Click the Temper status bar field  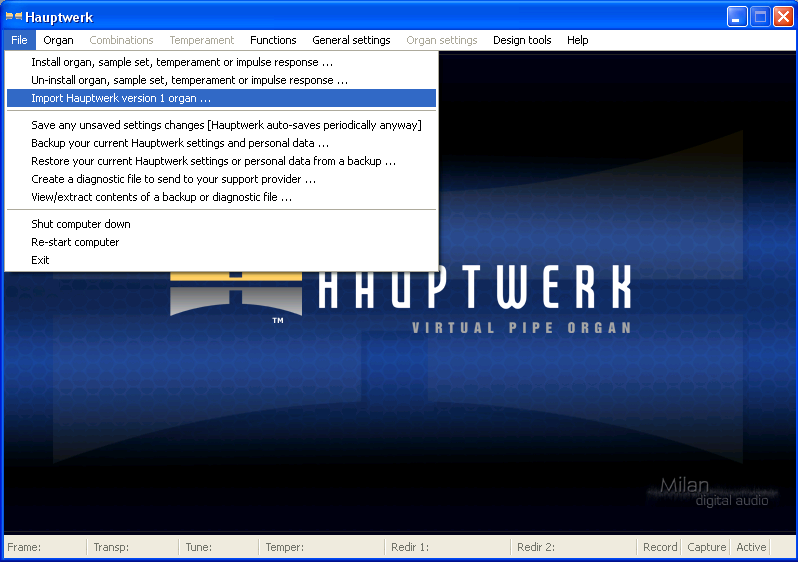click(x=322, y=547)
